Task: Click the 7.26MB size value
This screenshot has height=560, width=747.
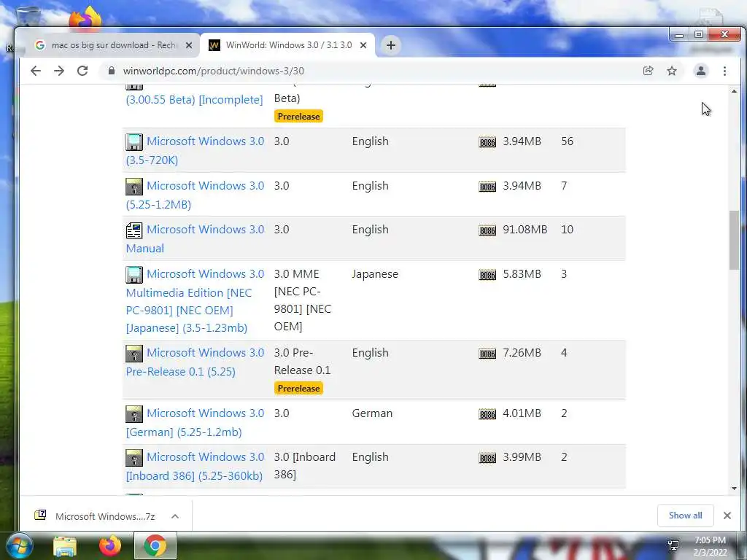Action: 522,353
